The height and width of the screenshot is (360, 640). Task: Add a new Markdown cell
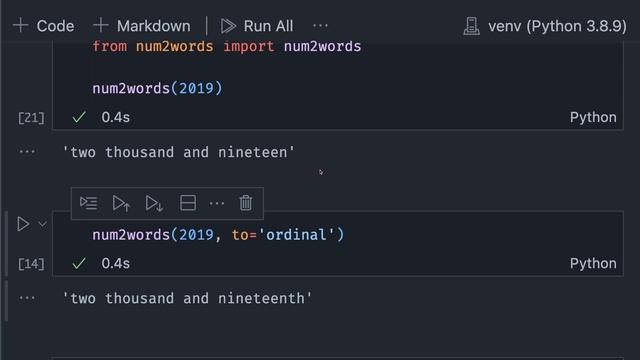pyautogui.click(x=142, y=26)
